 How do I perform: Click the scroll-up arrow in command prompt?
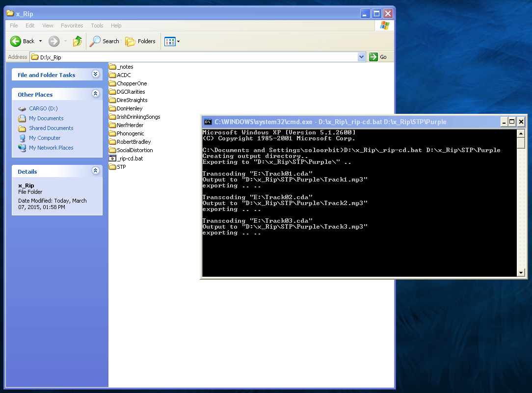pos(521,132)
